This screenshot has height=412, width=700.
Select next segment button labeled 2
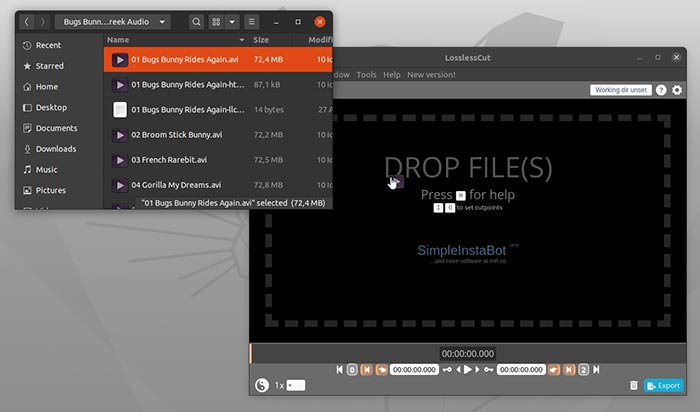[x=583, y=370]
